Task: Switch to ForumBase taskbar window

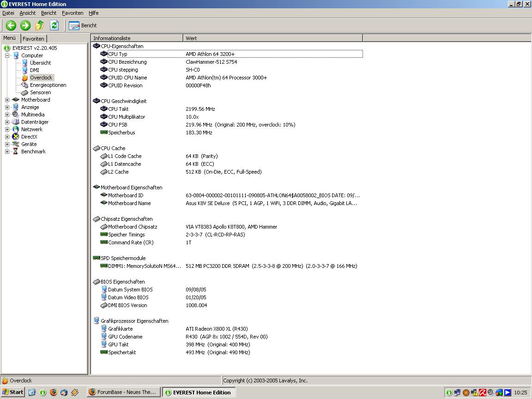Action: click(123, 392)
